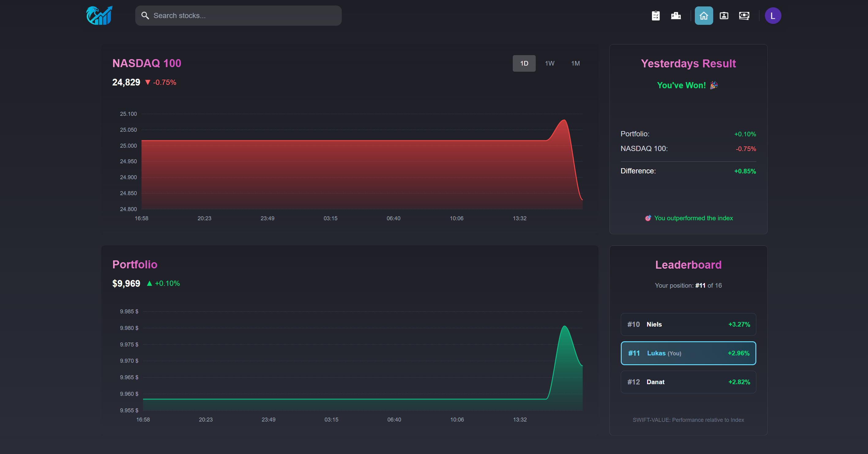Open the podium rankings icon
The width and height of the screenshot is (868, 454).
(x=676, y=16)
